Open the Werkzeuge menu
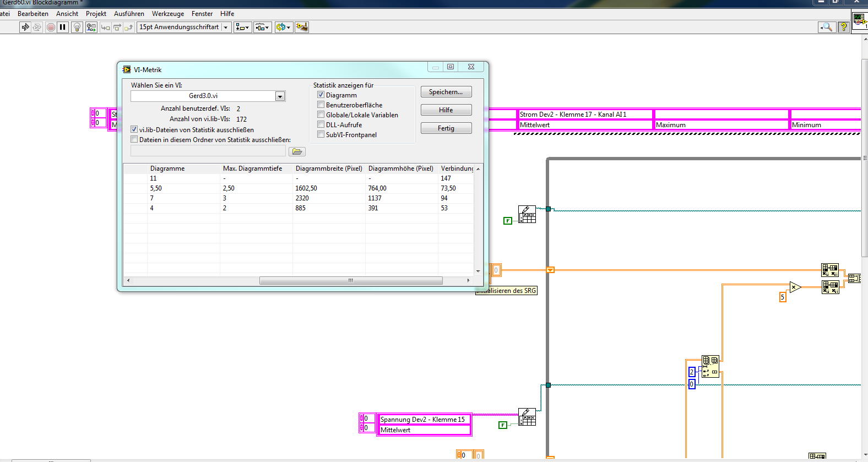 click(x=167, y=14)
